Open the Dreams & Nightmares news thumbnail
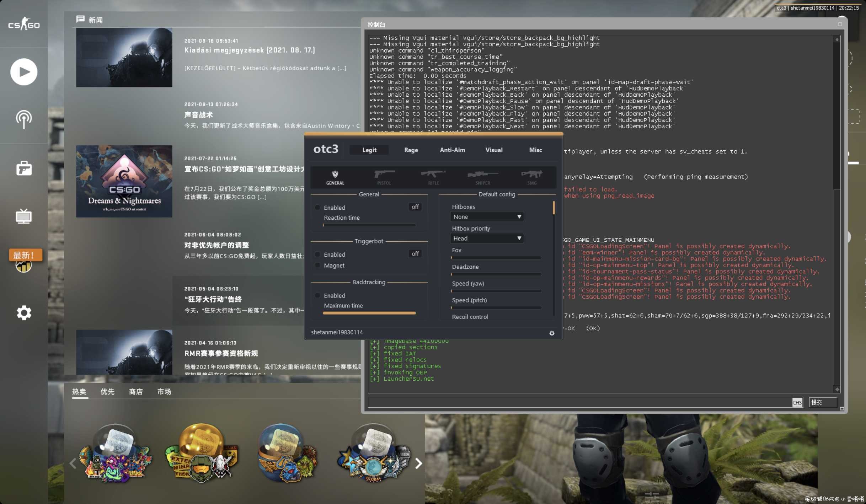The image size is (866, 504). pos(124,181)
